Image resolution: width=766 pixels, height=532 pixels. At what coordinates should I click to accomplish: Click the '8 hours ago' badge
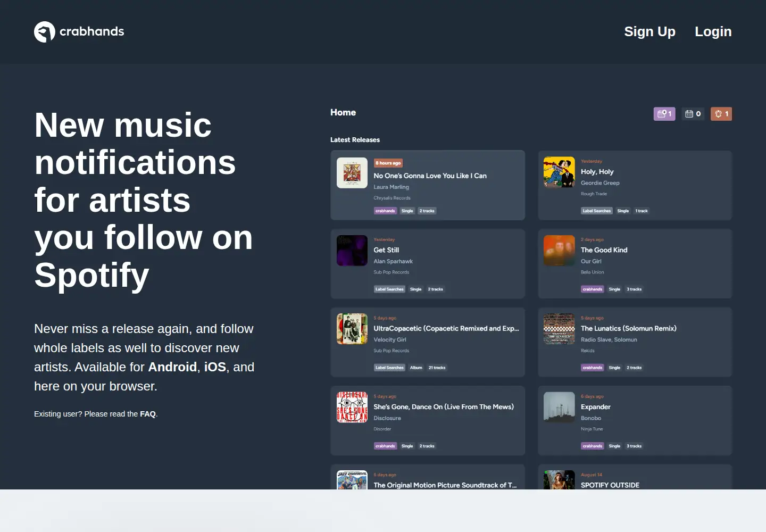coord(388,163)
